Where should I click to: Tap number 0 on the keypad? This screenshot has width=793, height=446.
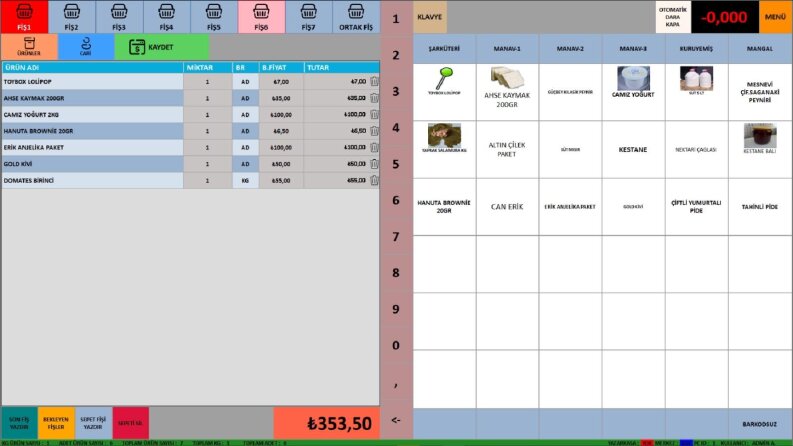click(396, 345)
